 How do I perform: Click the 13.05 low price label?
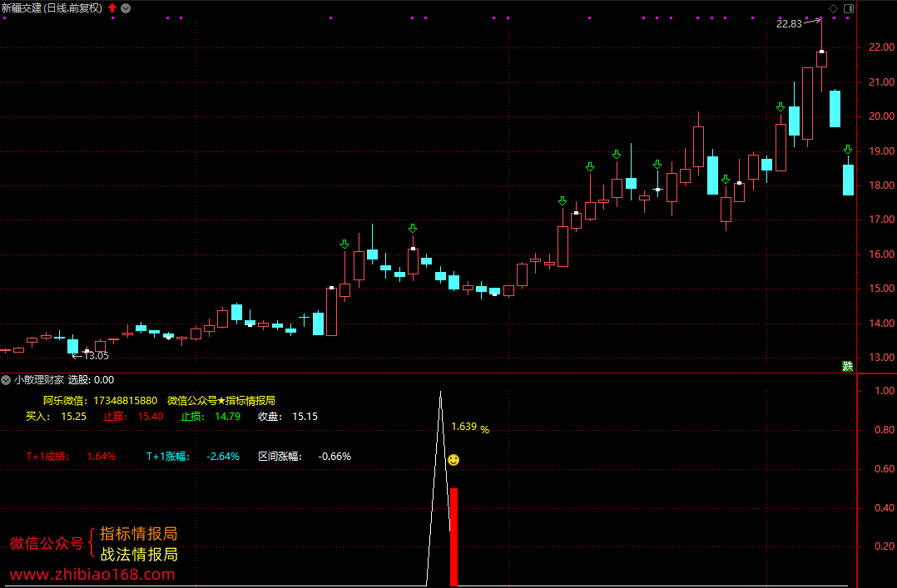tap(97, 356)
